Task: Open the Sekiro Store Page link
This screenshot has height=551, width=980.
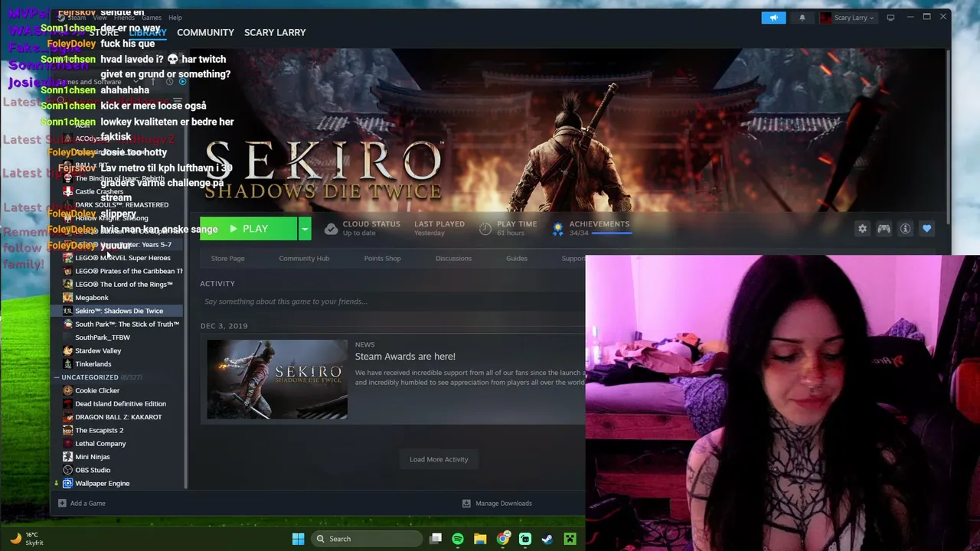Action: 227,259
